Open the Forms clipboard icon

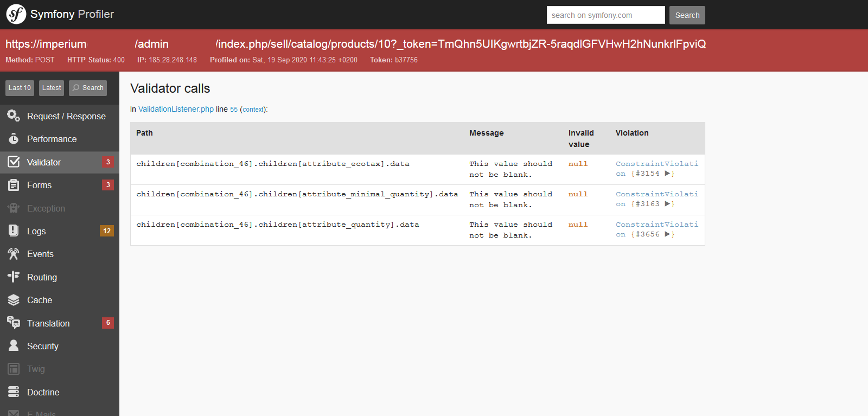(x=14, y=185)
